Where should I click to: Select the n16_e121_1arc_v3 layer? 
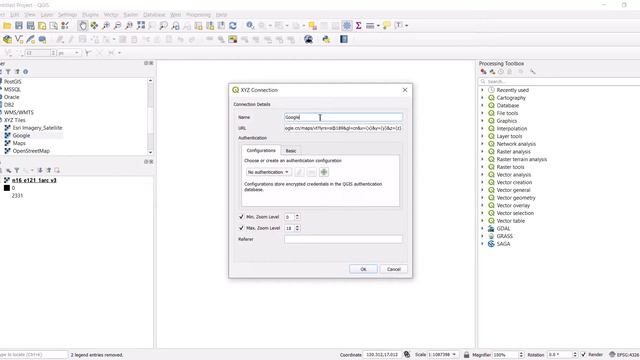coord(34,180)
